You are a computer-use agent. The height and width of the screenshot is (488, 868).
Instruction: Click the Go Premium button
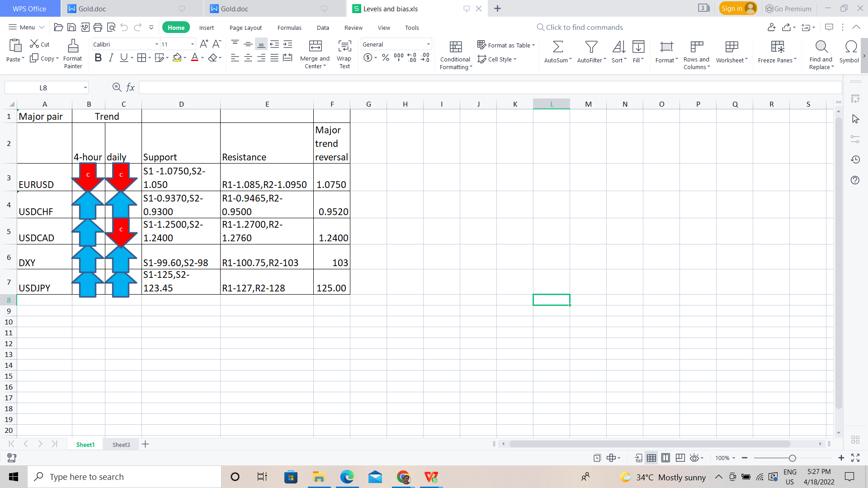coord(788,9)
